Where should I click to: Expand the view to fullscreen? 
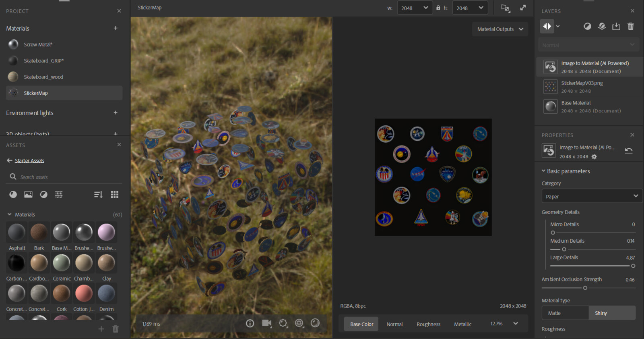(x=523, y=8)
